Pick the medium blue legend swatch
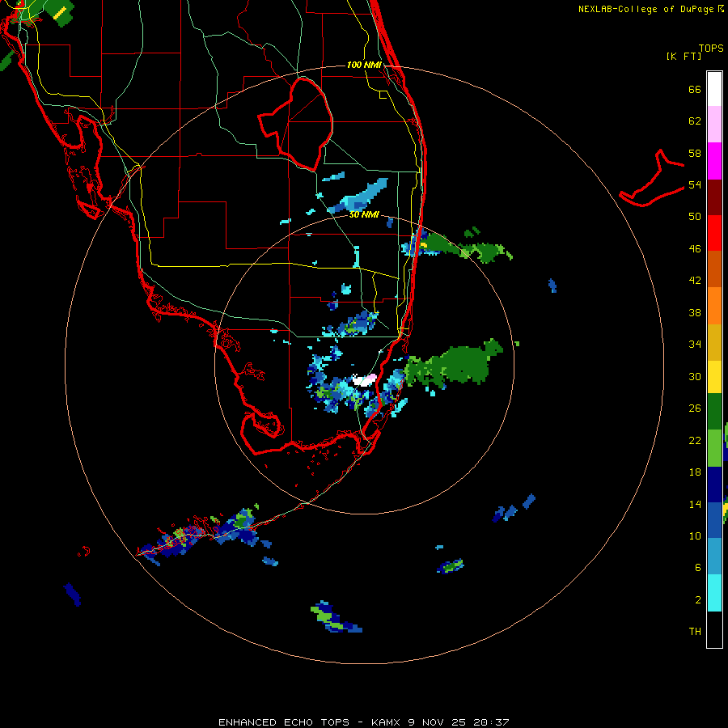 (714, 520)
